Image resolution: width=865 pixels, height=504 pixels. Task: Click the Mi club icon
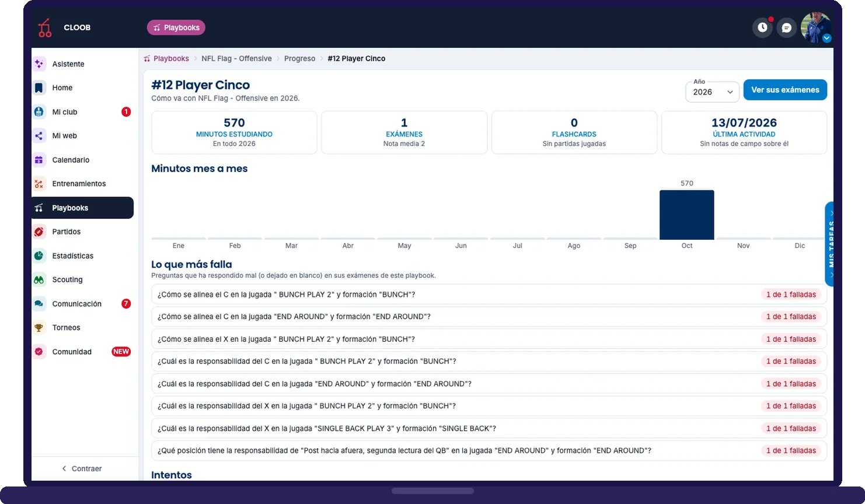39,111
